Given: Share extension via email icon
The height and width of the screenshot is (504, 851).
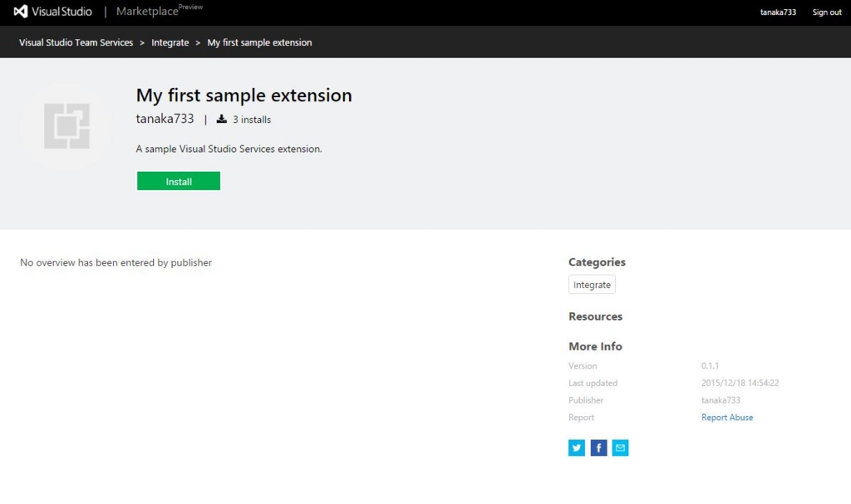Looking at the screenshot, I should pos(620,448).
